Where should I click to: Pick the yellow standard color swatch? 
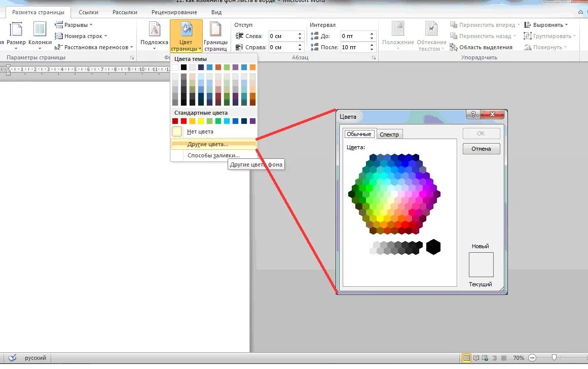pos(201,121)
